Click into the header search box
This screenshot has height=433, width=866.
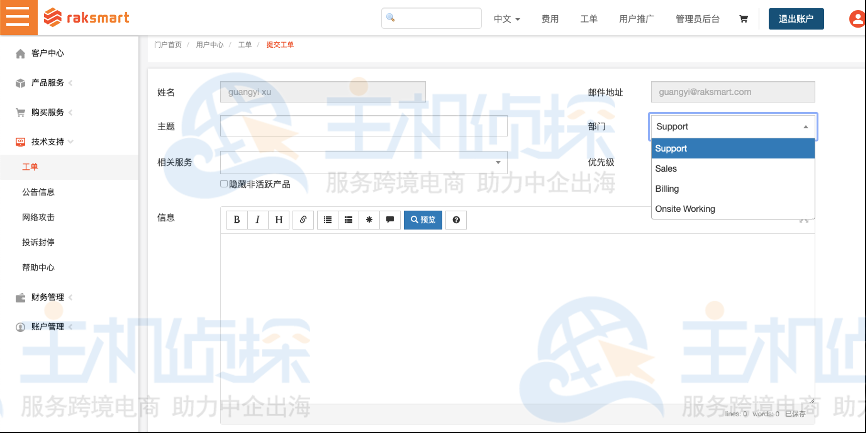431,18
